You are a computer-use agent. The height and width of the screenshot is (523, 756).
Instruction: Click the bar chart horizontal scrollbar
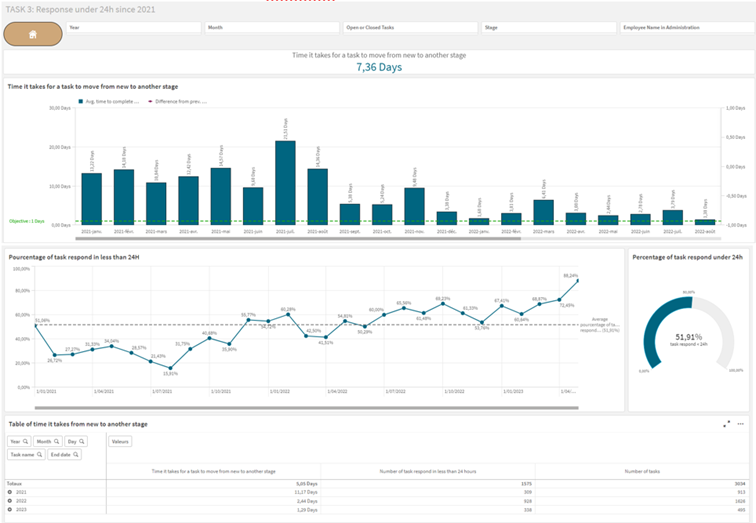coord(300,238)
